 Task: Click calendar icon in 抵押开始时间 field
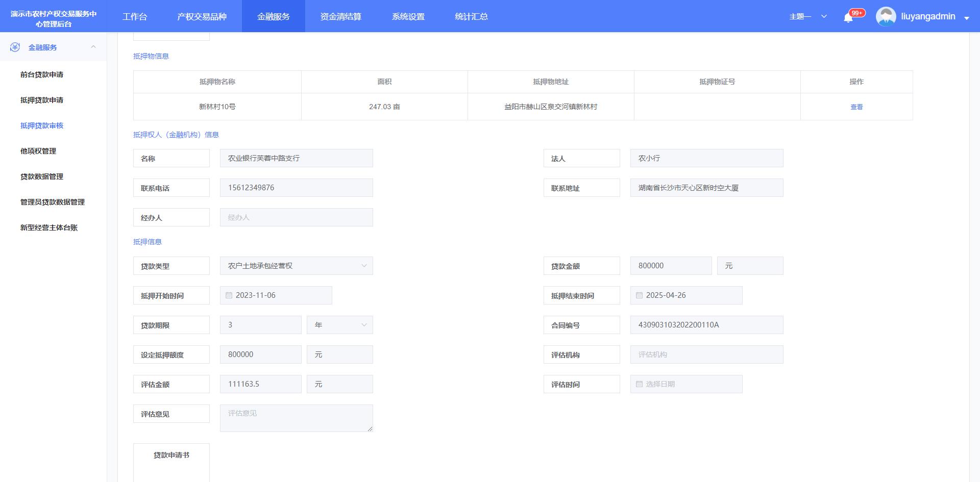click(x=229, y=295)
